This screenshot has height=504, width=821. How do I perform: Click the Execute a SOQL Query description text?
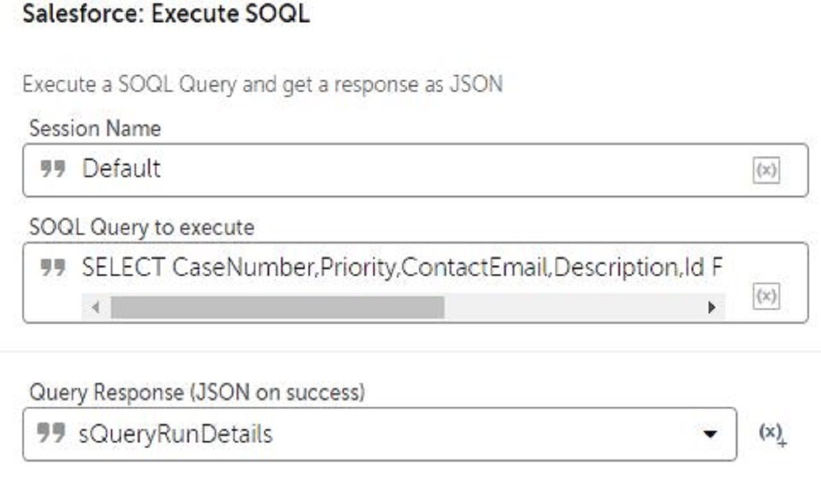point(262,84)
